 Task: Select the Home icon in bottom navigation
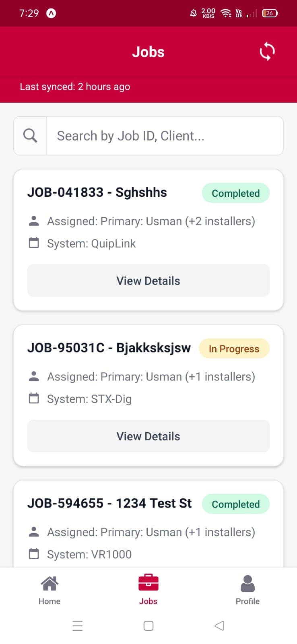point(49,583)
